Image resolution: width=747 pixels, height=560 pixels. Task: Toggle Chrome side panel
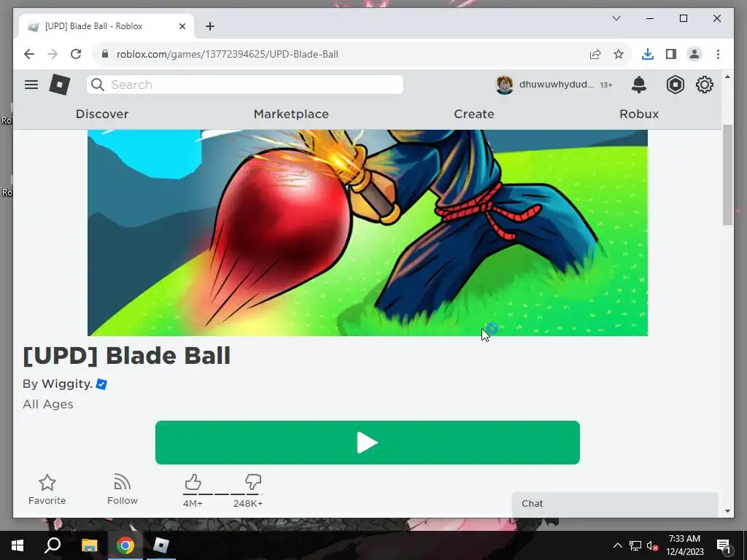coord(671,54)
